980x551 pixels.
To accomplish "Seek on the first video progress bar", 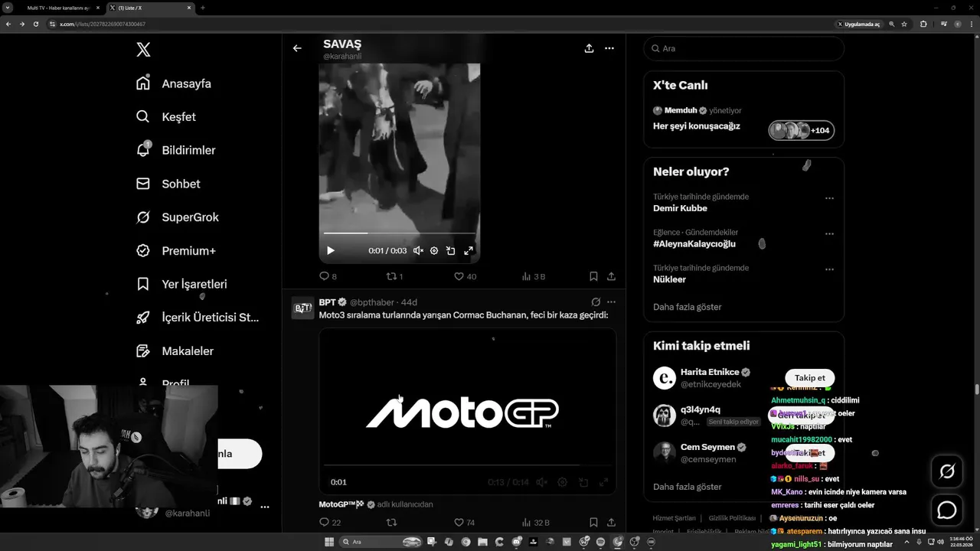I will pos(399,233).
